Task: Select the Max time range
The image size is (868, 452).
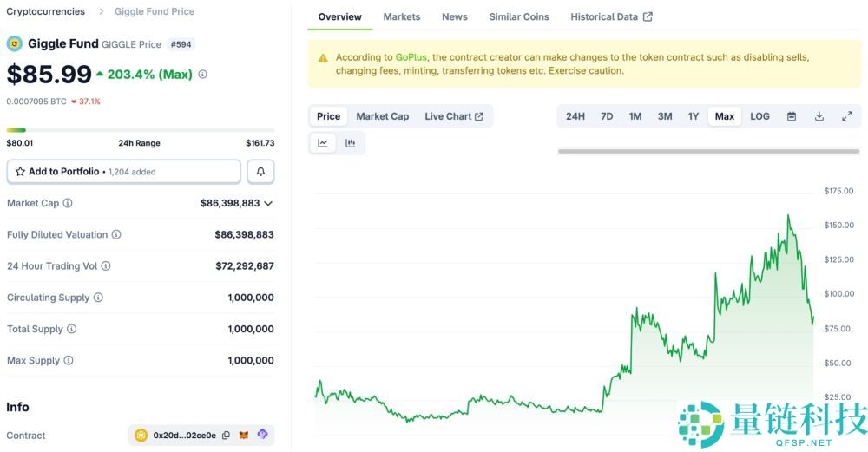Action: [724, 116]
